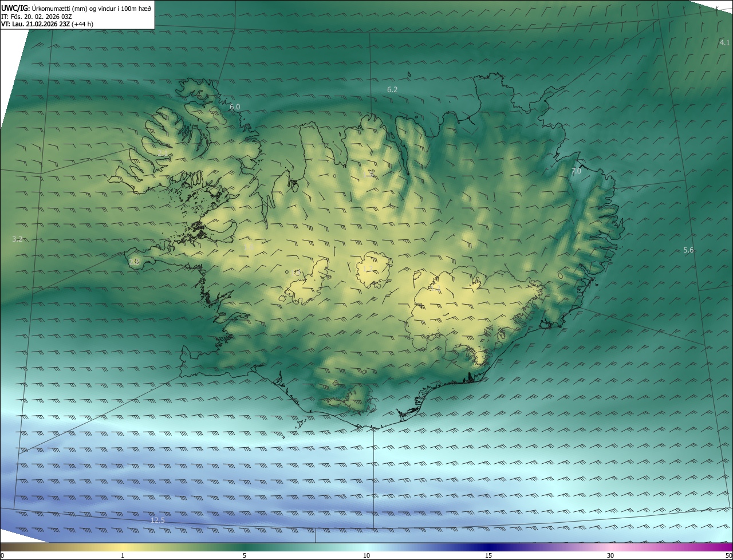Click the '10' tick on the colour scale

366,555
